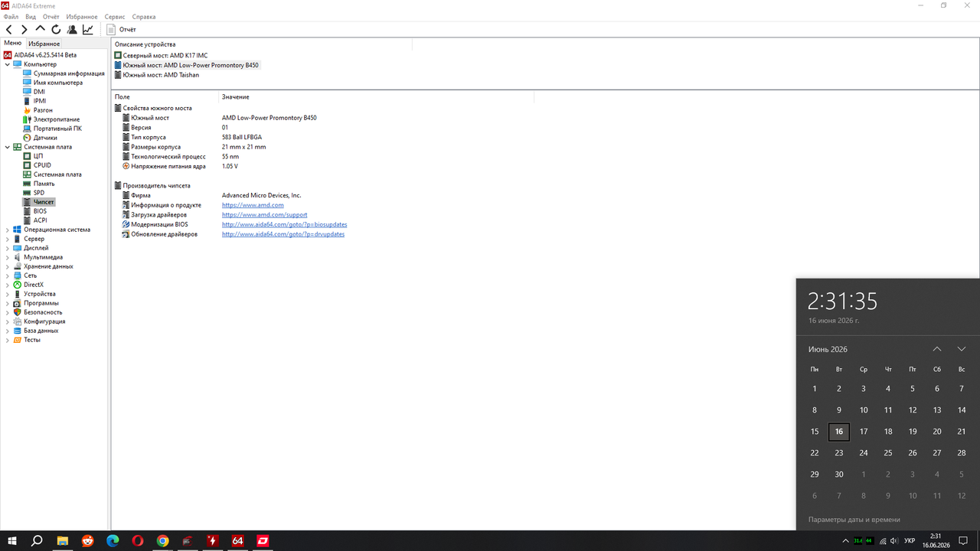
Task: Expand the Хранение данных tree node
Action: tap(8, 266)
